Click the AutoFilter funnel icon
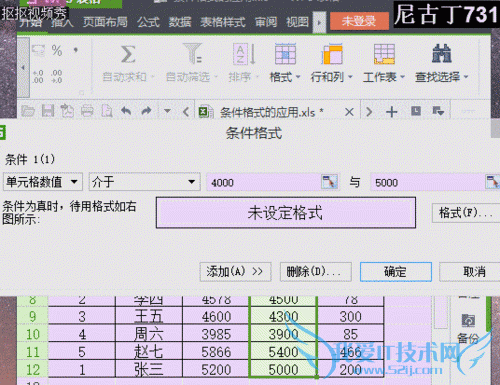The width and height of the screenshot is (500, 385). tap(193, 54)
